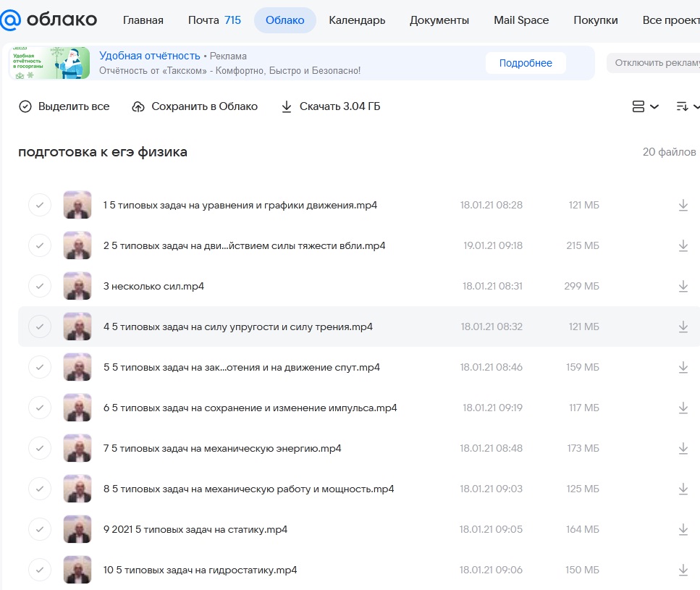
Task: Download the уравнения и графики движения video
Action: [683, 205]
